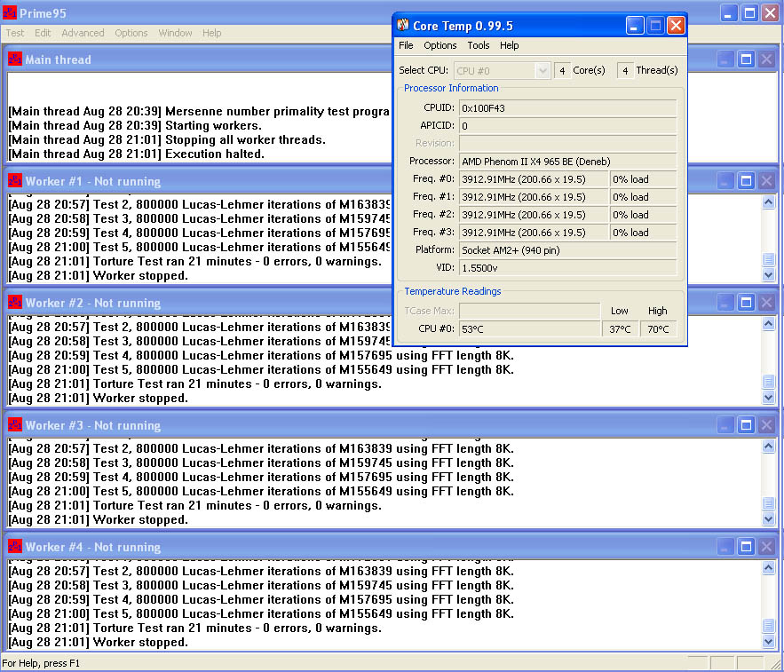
Task: Open Core Temp Help menu
Action: pyautogui.click(x=509, y=45)
